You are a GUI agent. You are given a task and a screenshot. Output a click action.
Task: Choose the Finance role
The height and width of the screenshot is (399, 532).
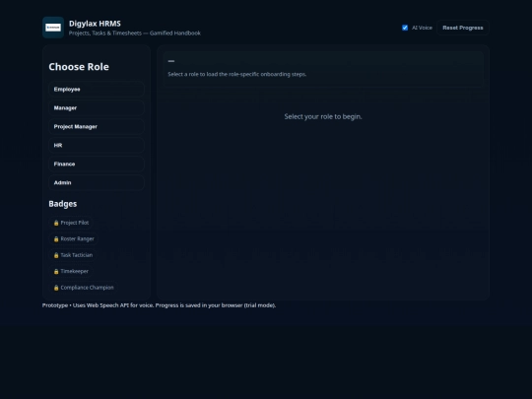pyautogui.click(x=97, y=164)
